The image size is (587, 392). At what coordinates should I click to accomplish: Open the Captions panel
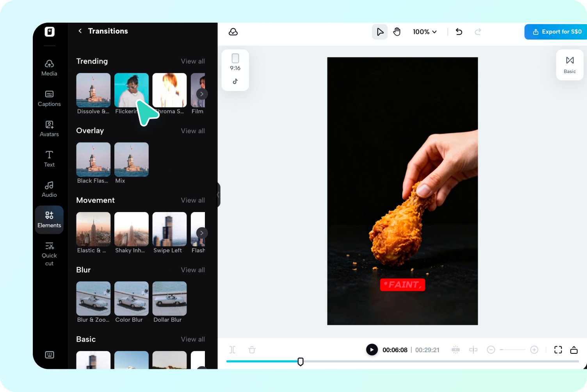(49, 98)
